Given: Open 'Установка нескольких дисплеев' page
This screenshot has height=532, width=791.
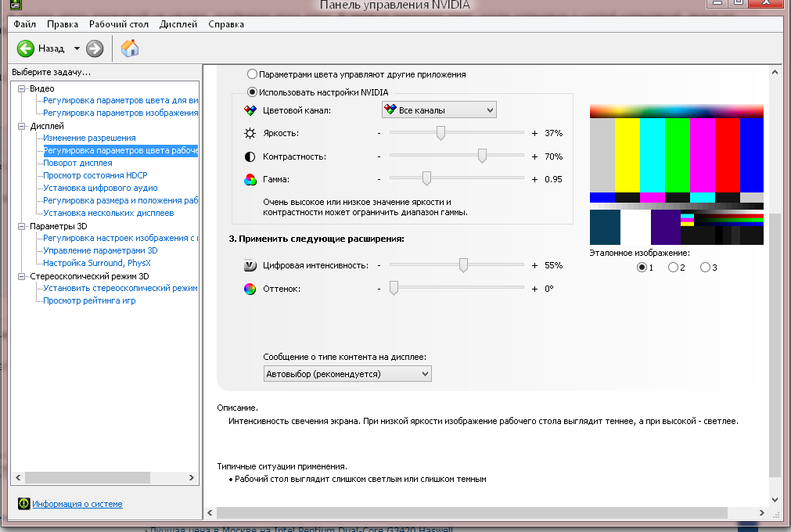Looking at the screenshot, I should click(109, 214).
